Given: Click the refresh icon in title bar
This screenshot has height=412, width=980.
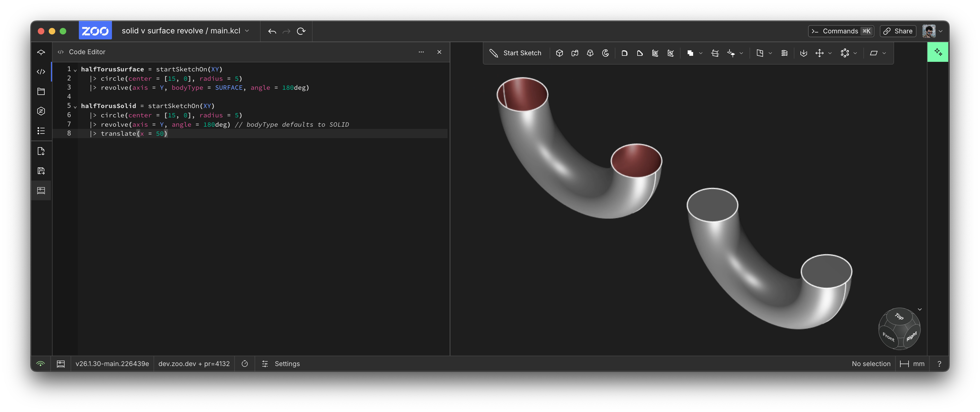Looking at the screenshot, I should [x=301, y=31].
